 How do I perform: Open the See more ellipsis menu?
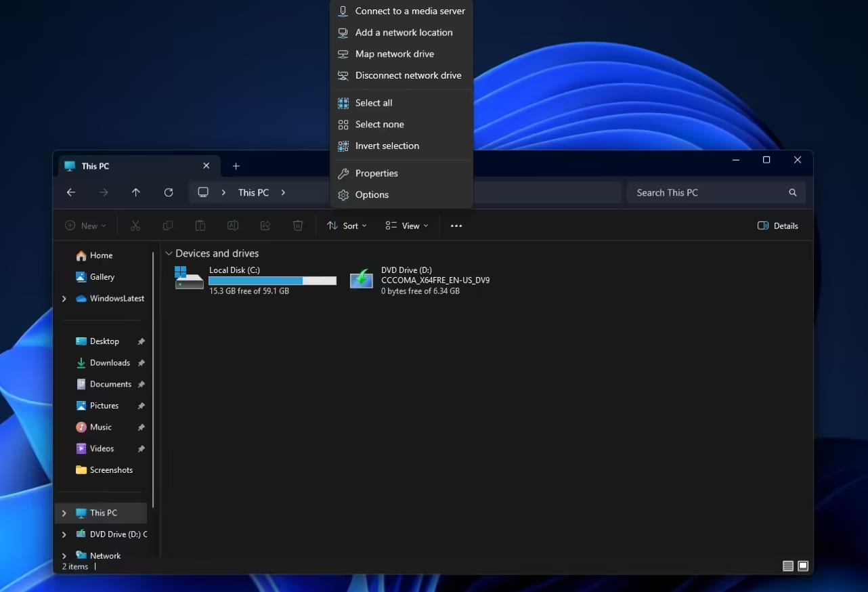point(456,226)
